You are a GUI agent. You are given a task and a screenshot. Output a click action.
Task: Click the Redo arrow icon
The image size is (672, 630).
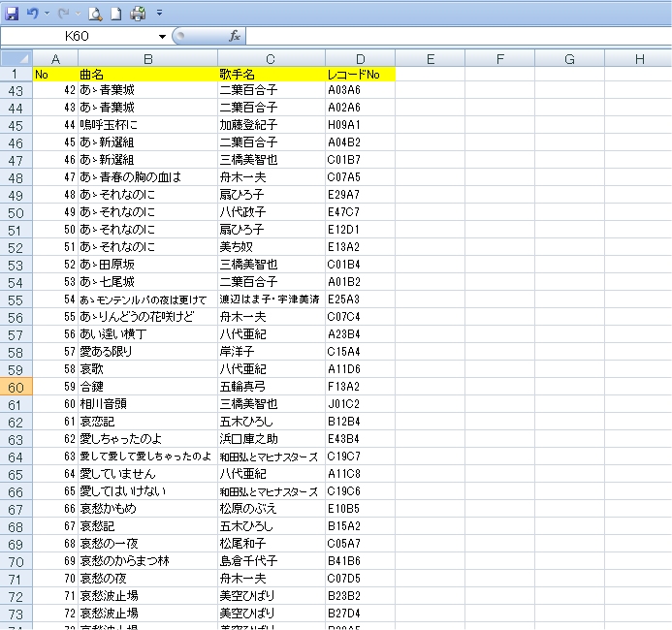point(64,13)
